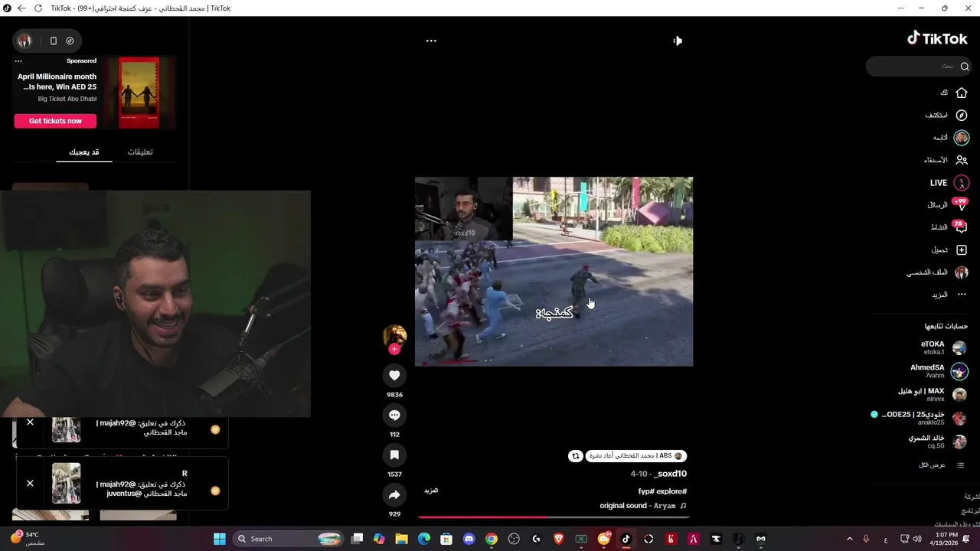Open the ABS reposted-by pill
This screenshot has height=551, width=980.
point(636,456)
